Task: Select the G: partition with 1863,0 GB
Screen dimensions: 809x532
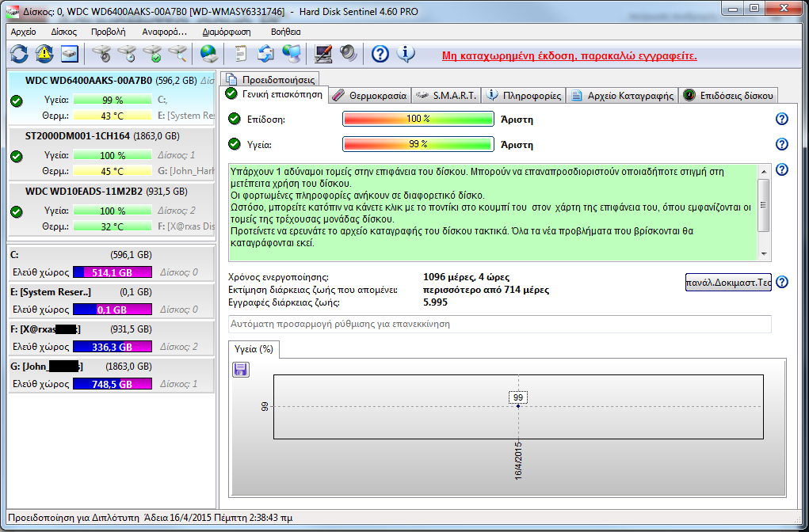Action: [x=112, y=374]
